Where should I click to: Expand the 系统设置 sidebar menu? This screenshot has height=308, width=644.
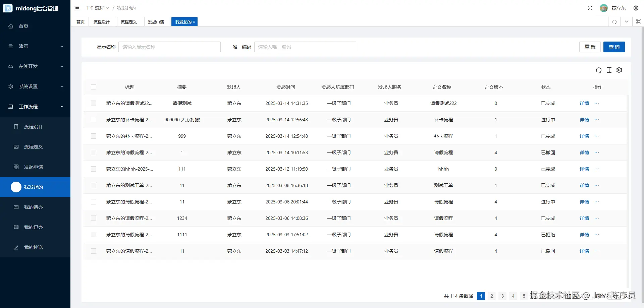[x=35, y=86]
